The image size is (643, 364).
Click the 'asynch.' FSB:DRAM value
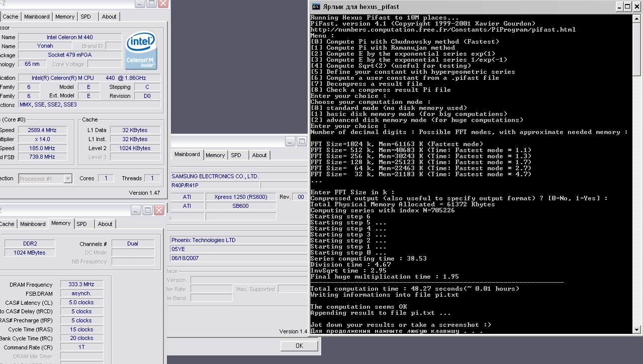click(x=81, y=293)
